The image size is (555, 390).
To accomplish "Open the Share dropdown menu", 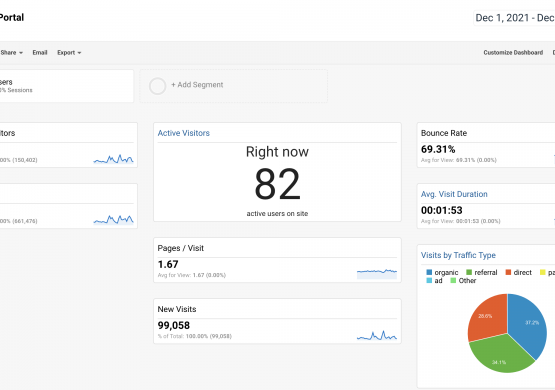I will [x=11, y=52].
